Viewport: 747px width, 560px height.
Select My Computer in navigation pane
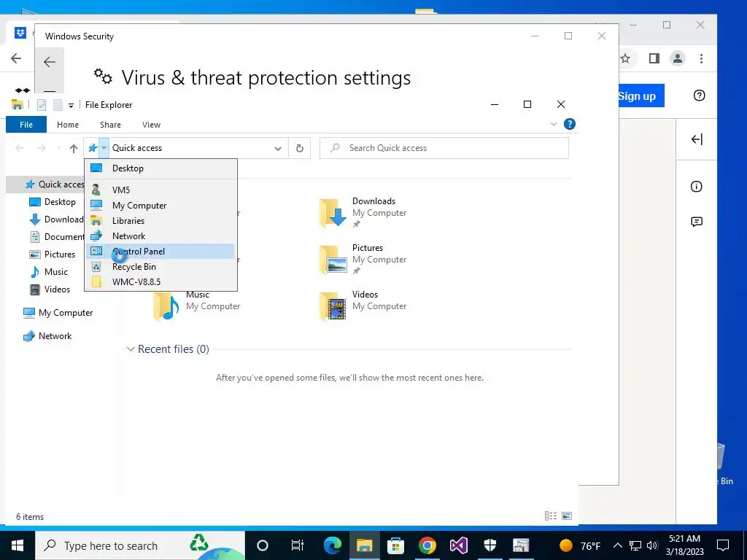pos(58,313)
